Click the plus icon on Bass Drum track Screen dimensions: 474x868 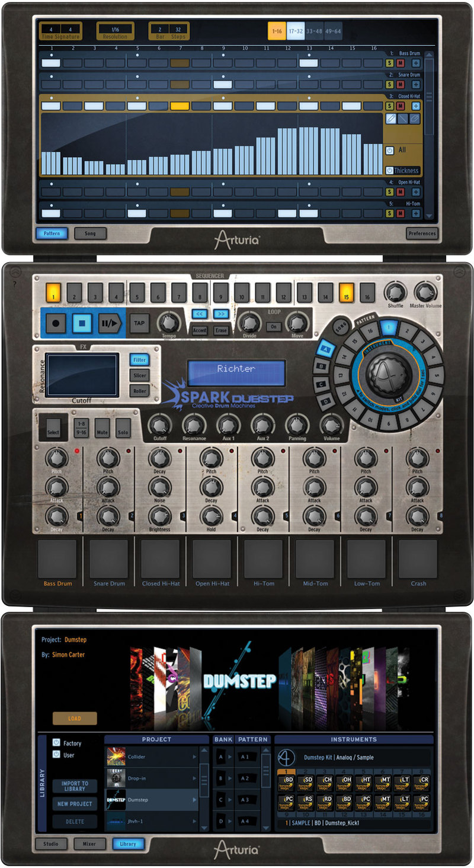coord(416,63)
